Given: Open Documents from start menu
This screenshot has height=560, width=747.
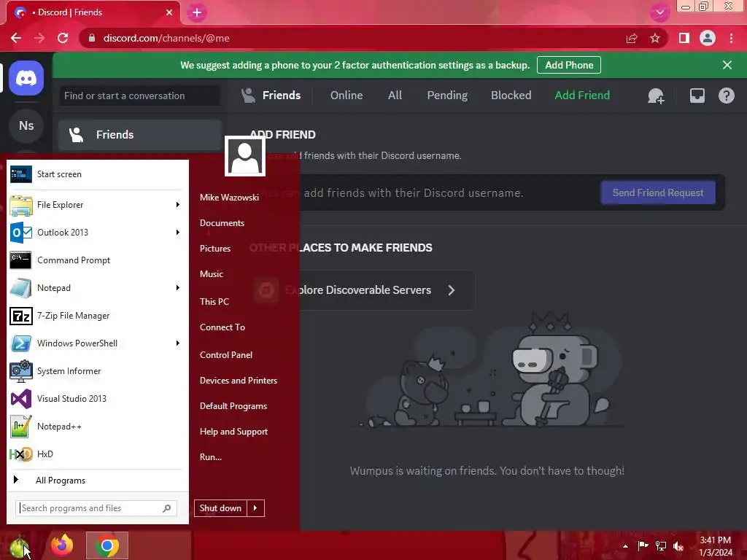Looking at the screenshot, I should [222, 223].
